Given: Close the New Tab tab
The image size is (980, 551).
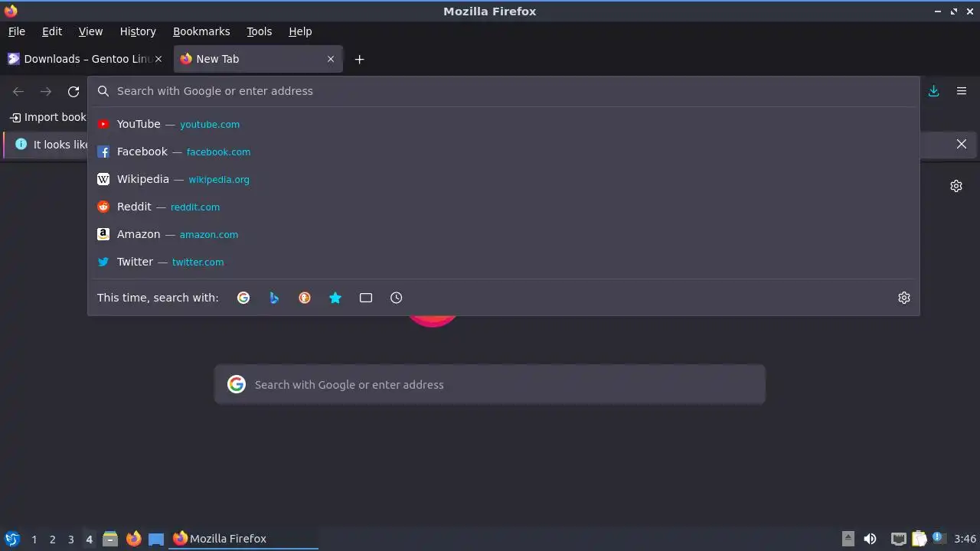Looking at the screenshot, I should (331, 59).
